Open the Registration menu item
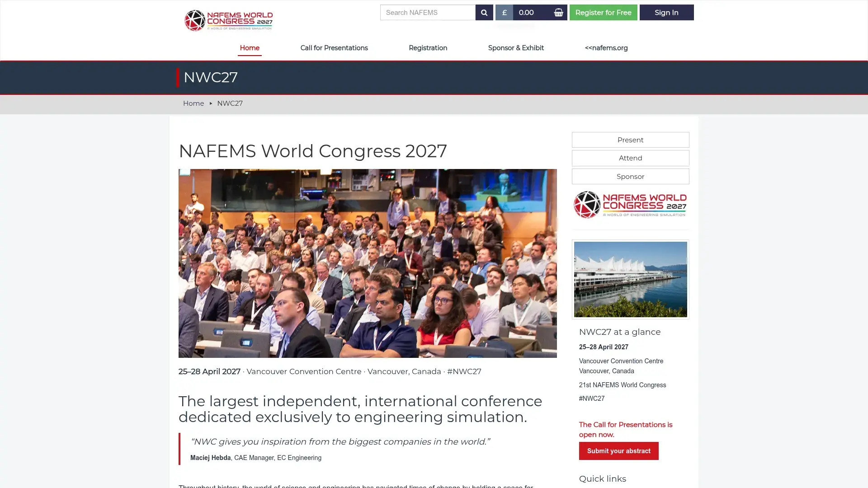868x488 pixels. (428, 48)
